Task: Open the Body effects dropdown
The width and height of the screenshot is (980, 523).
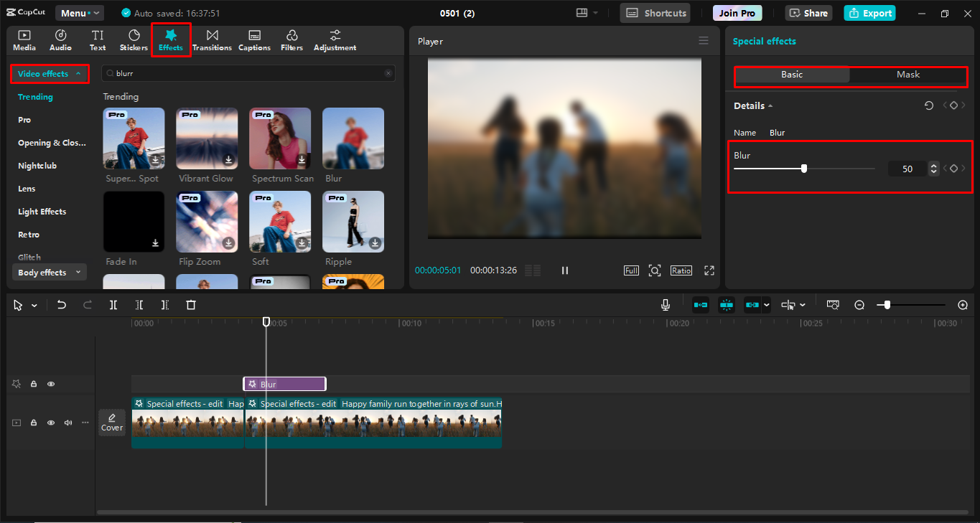Action: [48, 272]
